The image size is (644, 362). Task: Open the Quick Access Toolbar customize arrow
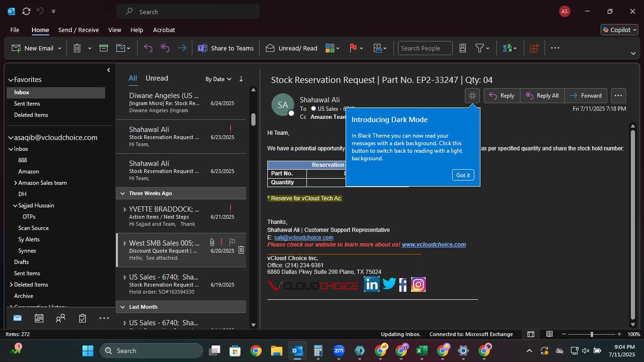click(x=54, y=11)
